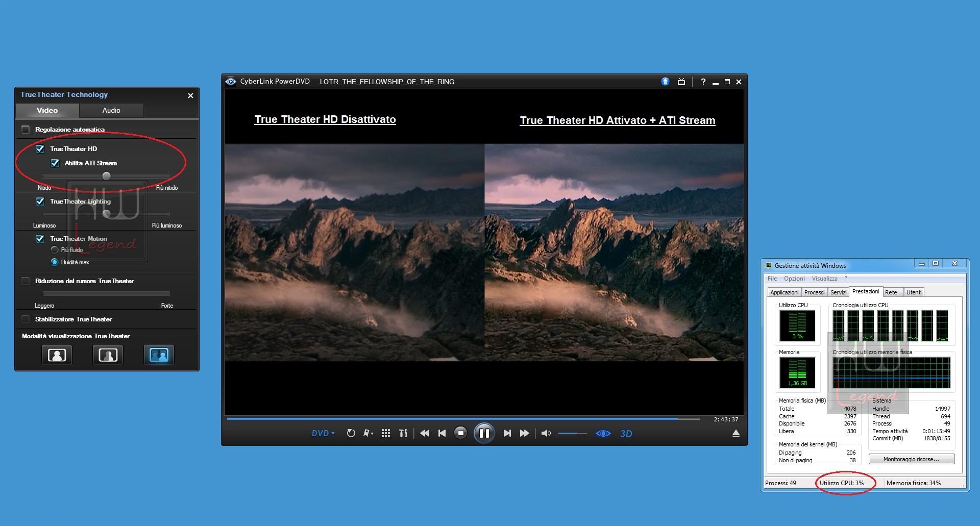
Task: Open the settings tools icon in PowerDVD
Action: pyautogui.click(x=403, y=433)
